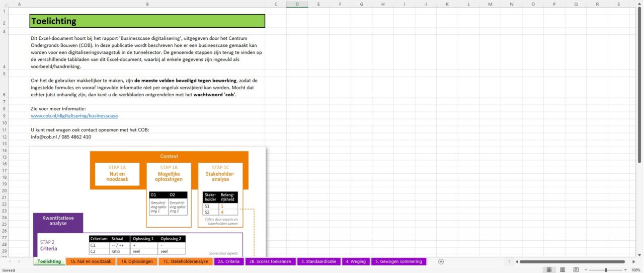The width and height of the screenshot is (644, 273).
Task: Open Page Break Preview view
Action: point(576,270)
